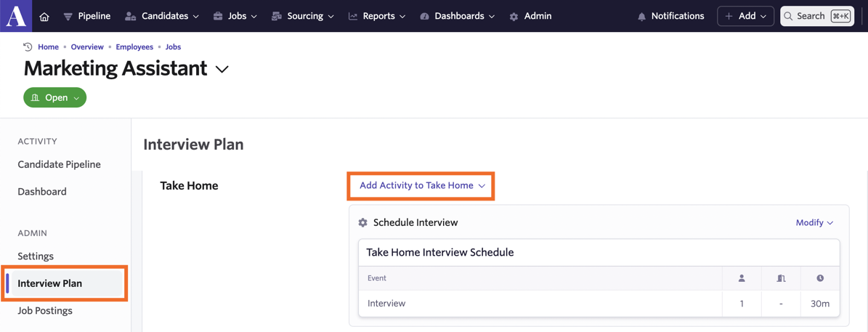
Task: Click the Take Home Interview Schedule title
Action: point(440,252)
